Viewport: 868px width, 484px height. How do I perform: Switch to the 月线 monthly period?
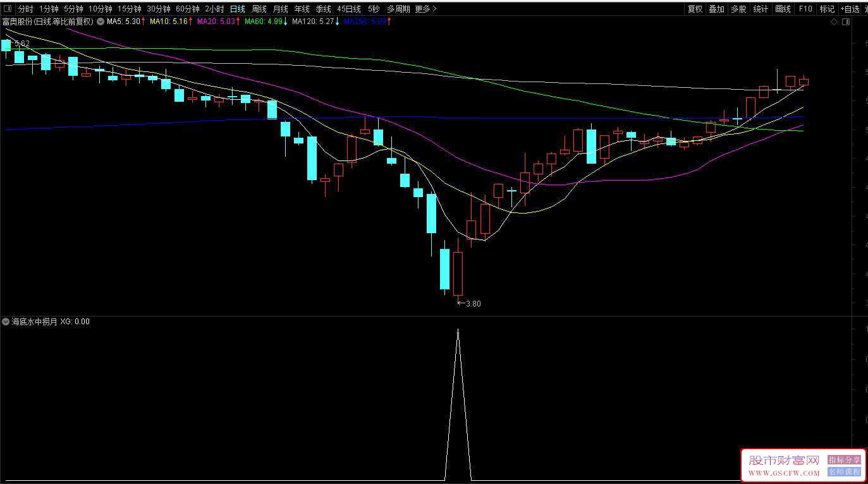(280, 9)
